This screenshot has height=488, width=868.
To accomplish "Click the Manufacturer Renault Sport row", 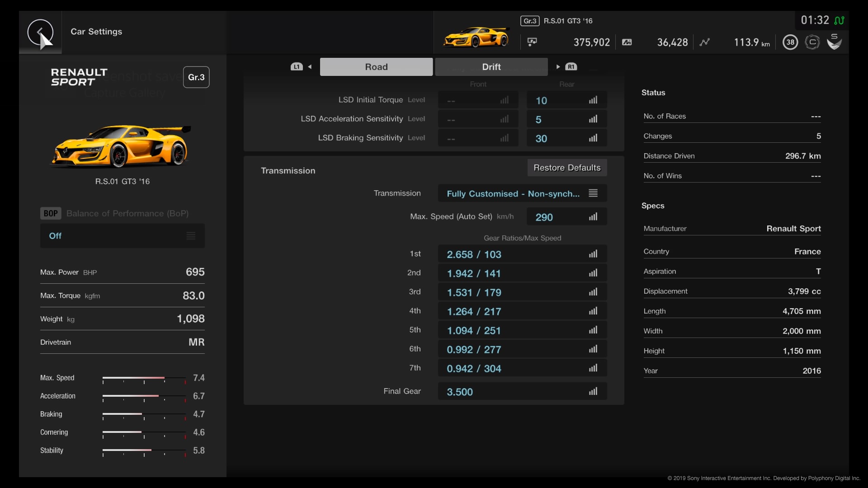I will click(x=732, y=229).
